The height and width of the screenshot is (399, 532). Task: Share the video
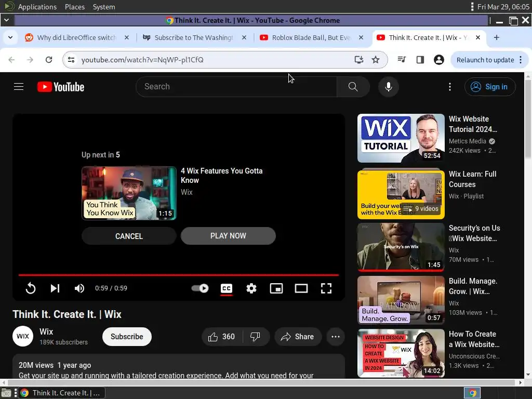[298, 337]
